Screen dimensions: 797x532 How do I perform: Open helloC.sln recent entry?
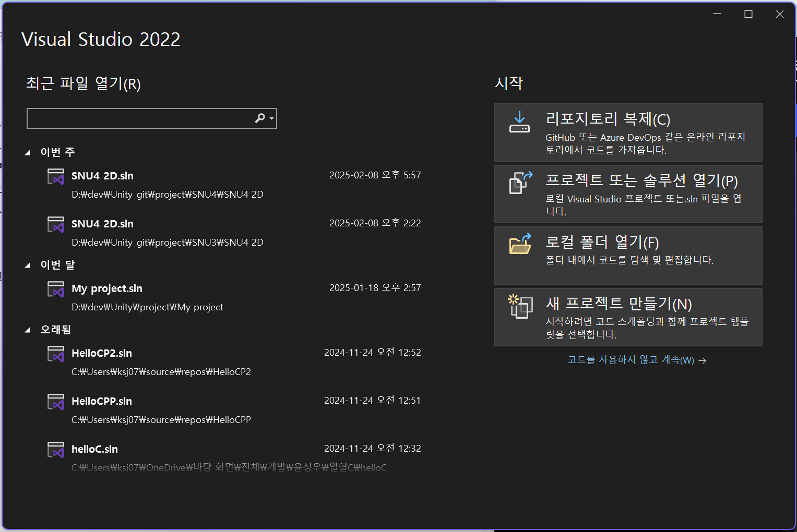234,458
